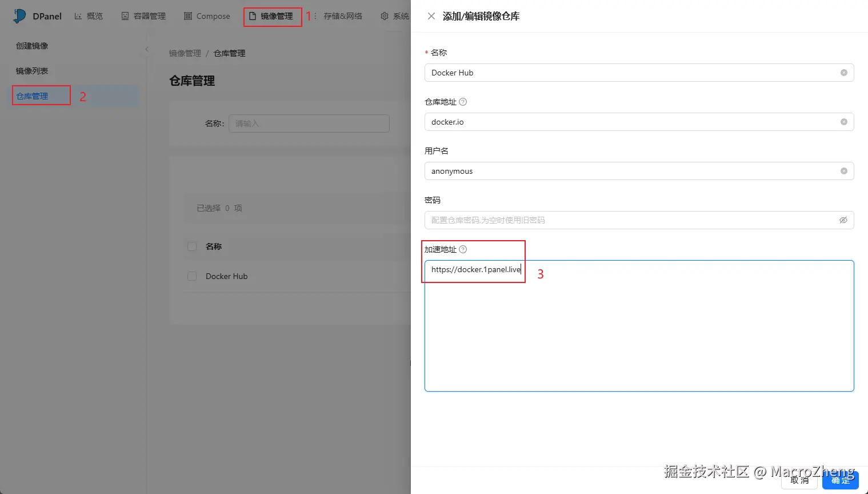Click the 名称 search input field
This screenshot has height=494, width=868.
[x=309, y=124]
